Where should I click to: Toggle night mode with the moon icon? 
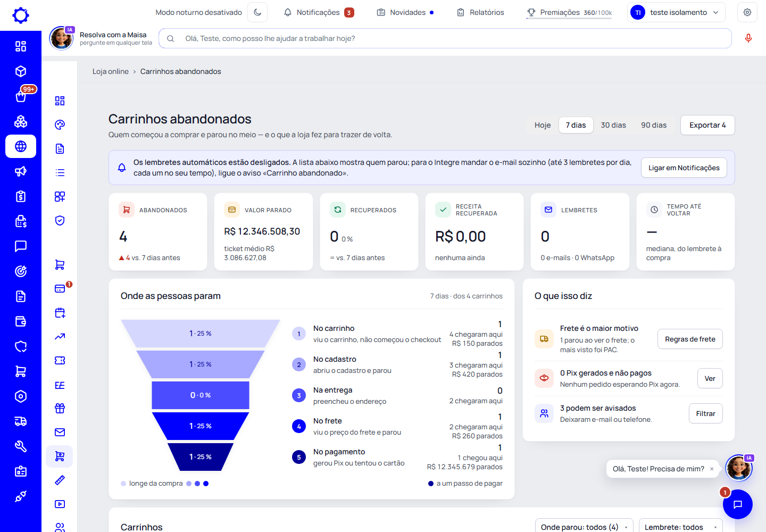click(257, 12)
